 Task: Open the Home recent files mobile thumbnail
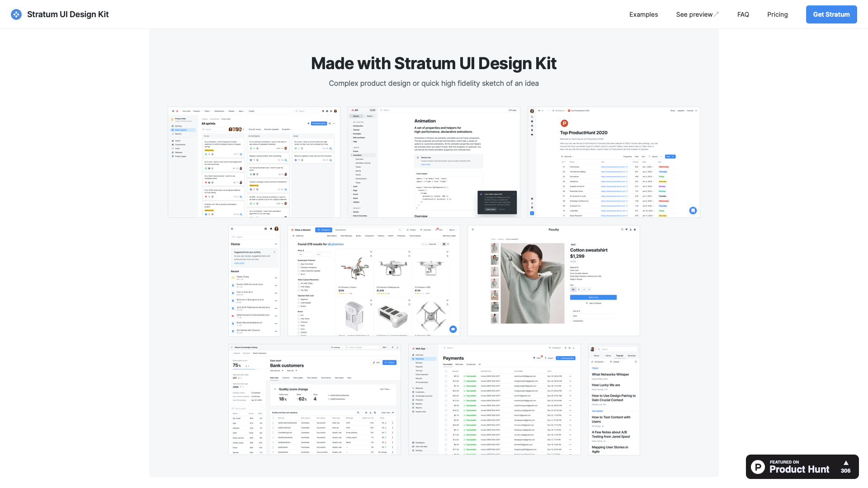pyautogui.click(x=255, y=281)
